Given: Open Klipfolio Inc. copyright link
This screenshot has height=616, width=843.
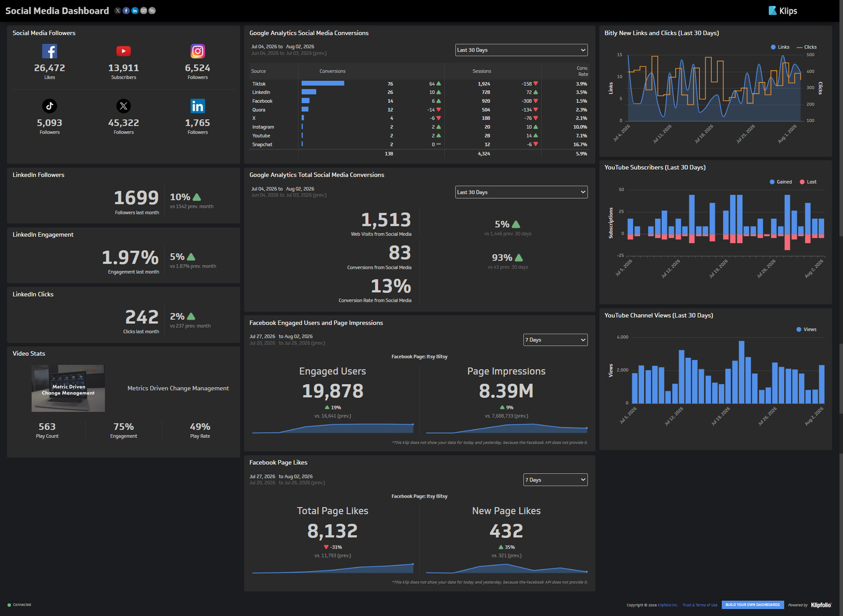Looking at the screenshot, I should (x=668, y=605).
